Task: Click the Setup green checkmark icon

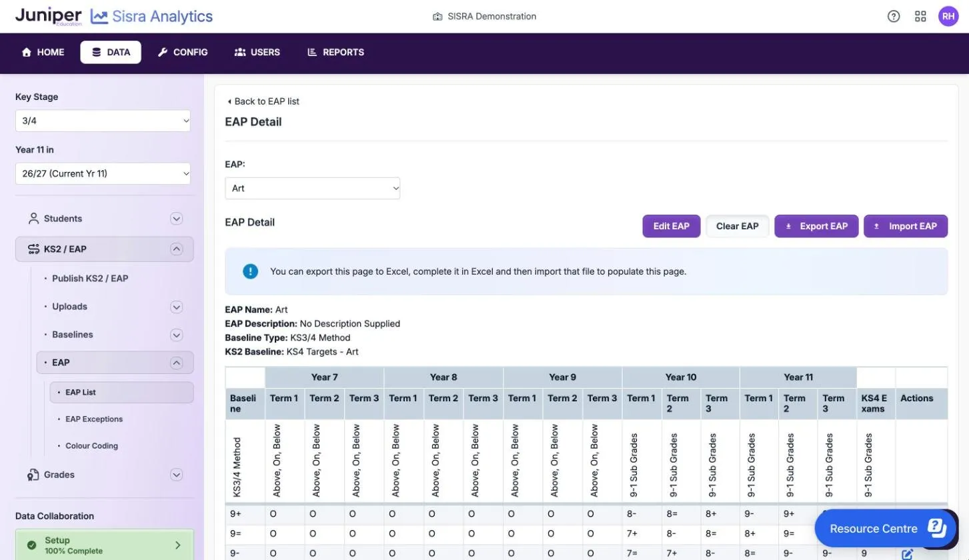Action: coord(31,545)
